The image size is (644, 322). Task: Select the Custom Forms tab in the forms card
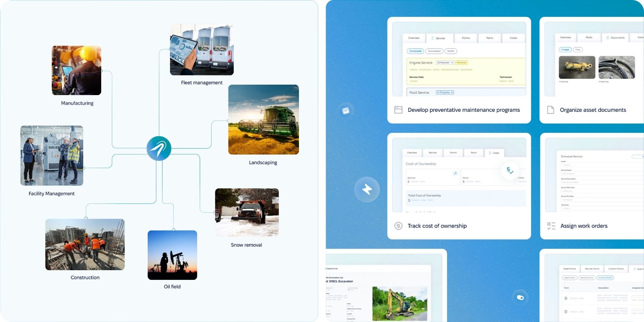point(616,269)
